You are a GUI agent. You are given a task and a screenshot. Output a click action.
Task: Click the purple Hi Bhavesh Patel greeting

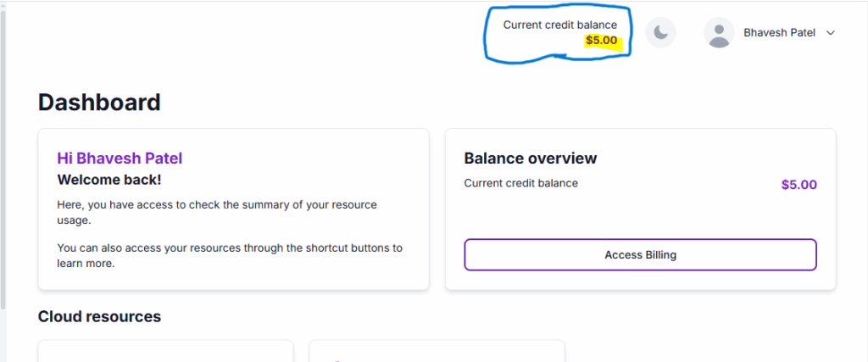(120, 158)
